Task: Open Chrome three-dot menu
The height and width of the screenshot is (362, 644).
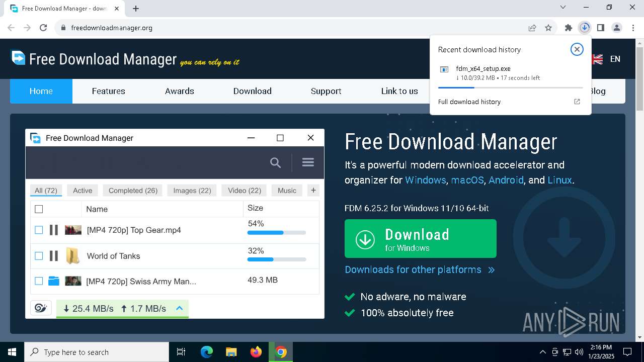Action: pos(632,28)
